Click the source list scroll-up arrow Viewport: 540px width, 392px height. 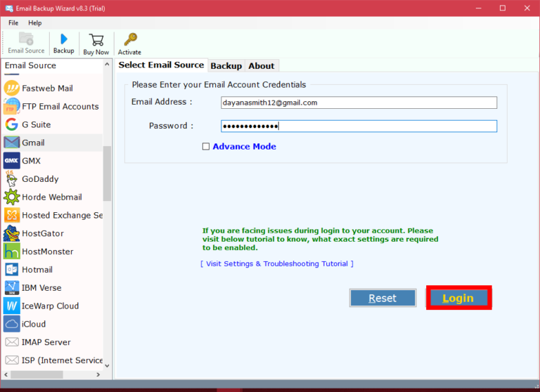point(107,65)
